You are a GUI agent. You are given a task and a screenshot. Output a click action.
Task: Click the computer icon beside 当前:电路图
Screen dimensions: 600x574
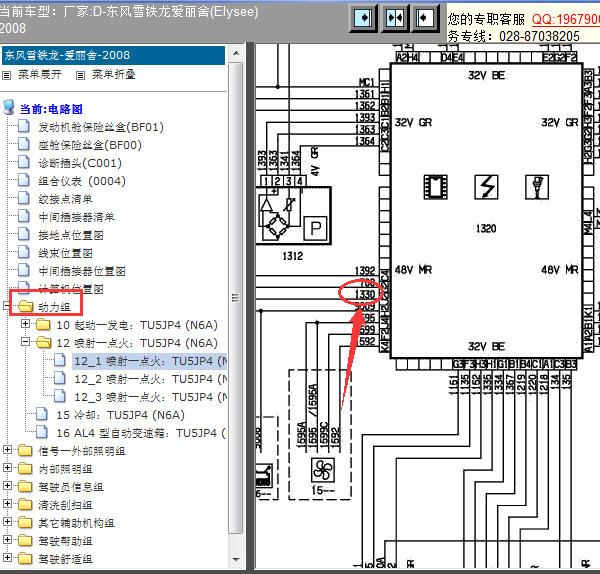click(x=8, y=108)
